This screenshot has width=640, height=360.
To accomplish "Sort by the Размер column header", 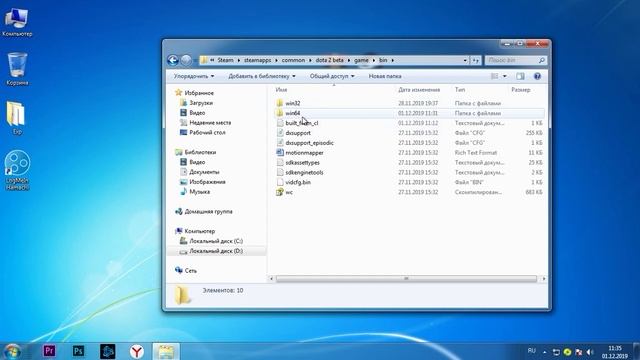I will (x=520, y=90).
